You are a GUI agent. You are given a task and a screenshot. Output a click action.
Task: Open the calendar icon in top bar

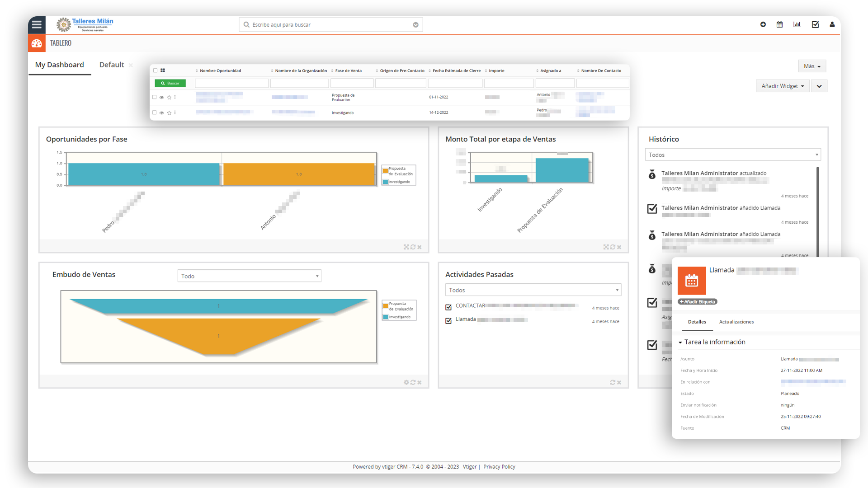780,24
